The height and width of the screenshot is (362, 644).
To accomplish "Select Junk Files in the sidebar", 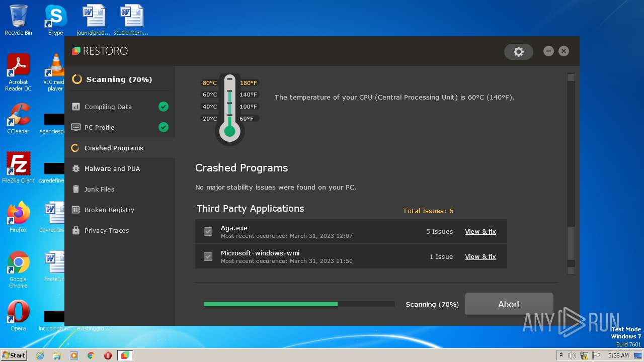I will pos(120,189).
